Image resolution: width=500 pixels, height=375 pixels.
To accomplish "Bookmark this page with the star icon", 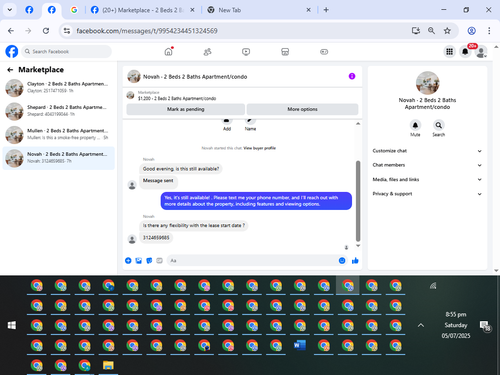I will point(447,31).
